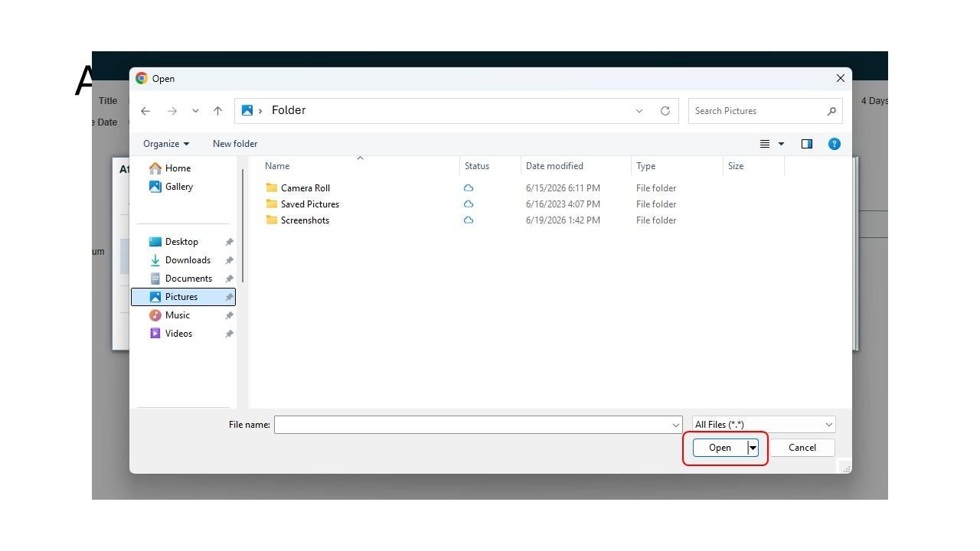Cancel the Open dialog
This screenshot has width=980, height=551.
tap(802, 448)
